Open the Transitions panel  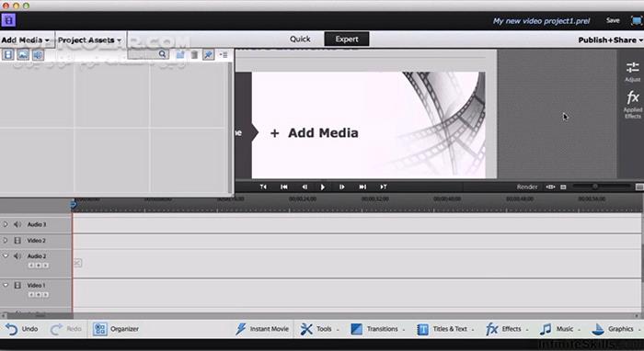[378, 329]
